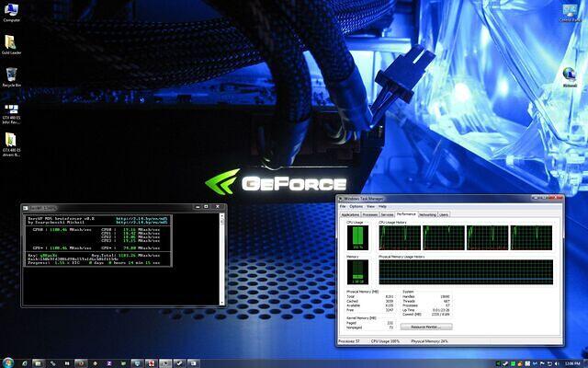The height and width of the screenshot is (368, 588).
Task: Click the 'Progress' line in the console
Action: [x=94, y=263]
